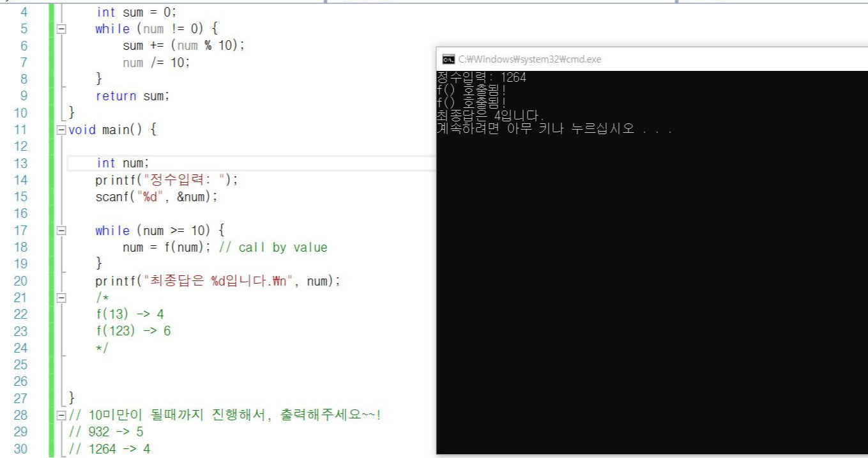The image size is (868, 458).
Task: Click line number 27 in the gutter
Action: [20, 399]
